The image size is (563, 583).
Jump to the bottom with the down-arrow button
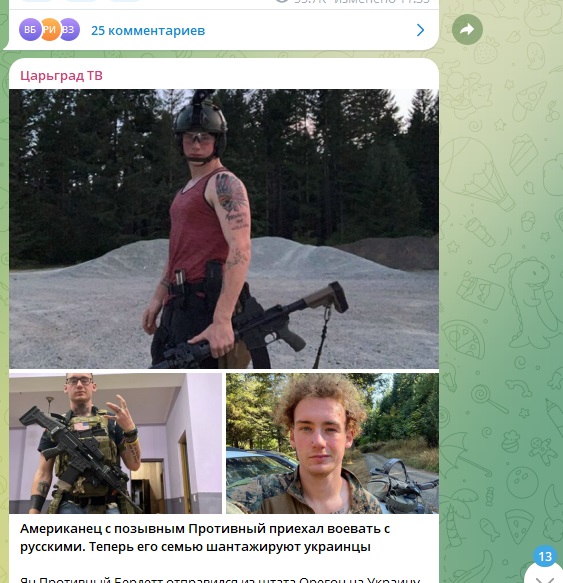pos(545,576)
